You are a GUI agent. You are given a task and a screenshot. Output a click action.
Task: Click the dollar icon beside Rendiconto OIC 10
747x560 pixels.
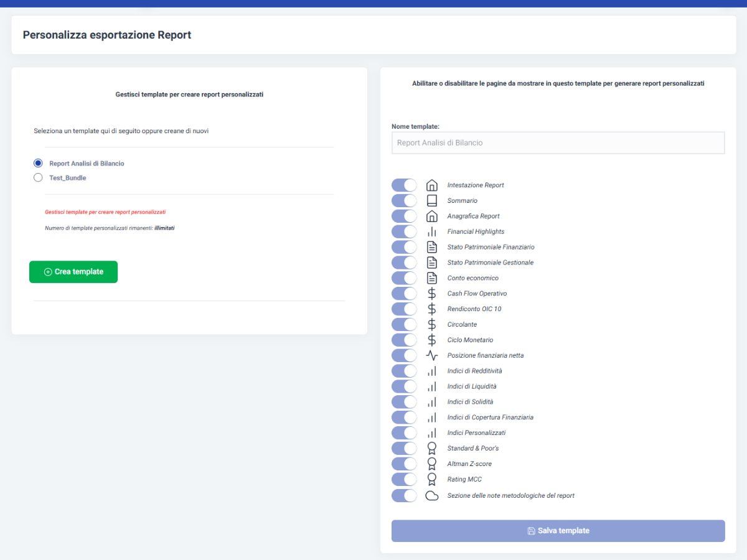pyautogui.click(x=432, y=309)
